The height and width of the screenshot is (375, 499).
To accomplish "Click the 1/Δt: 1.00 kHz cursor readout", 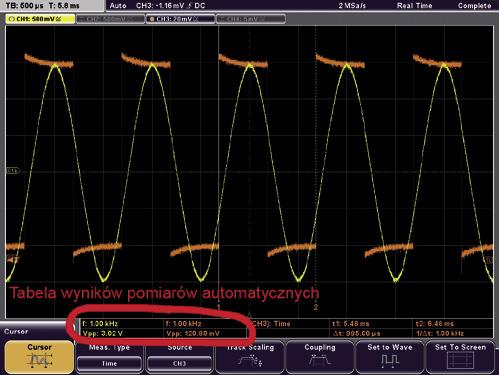I will point(440,333).
